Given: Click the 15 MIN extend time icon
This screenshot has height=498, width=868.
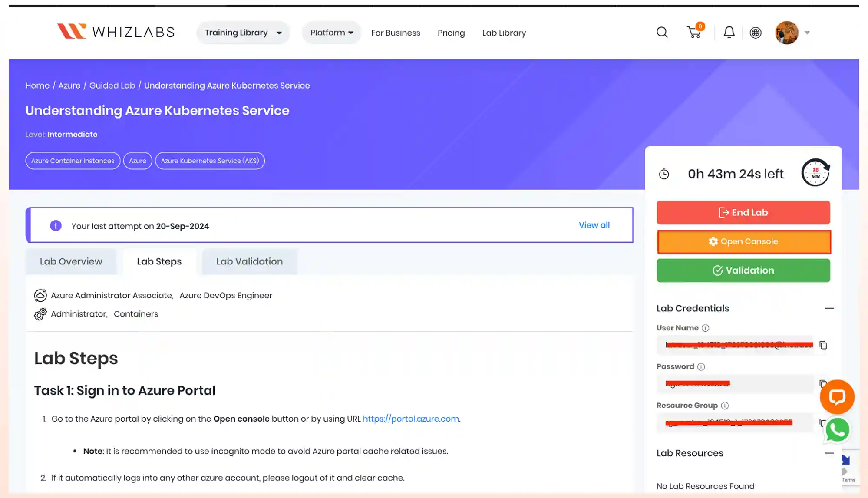Looking at the screenshot, I should tap(815, 172).
